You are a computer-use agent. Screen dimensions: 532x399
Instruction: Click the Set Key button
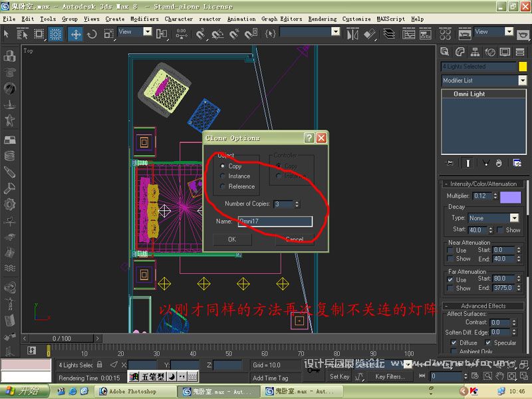click(x=339, y=376)
